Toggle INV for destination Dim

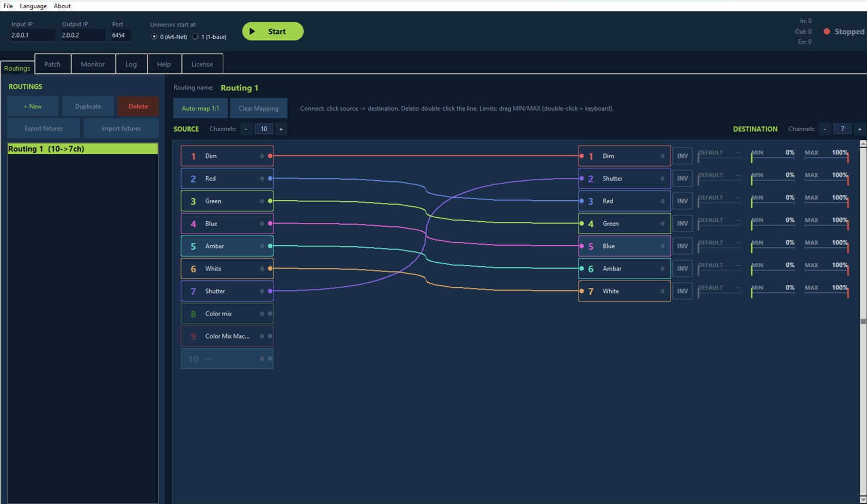683,156
